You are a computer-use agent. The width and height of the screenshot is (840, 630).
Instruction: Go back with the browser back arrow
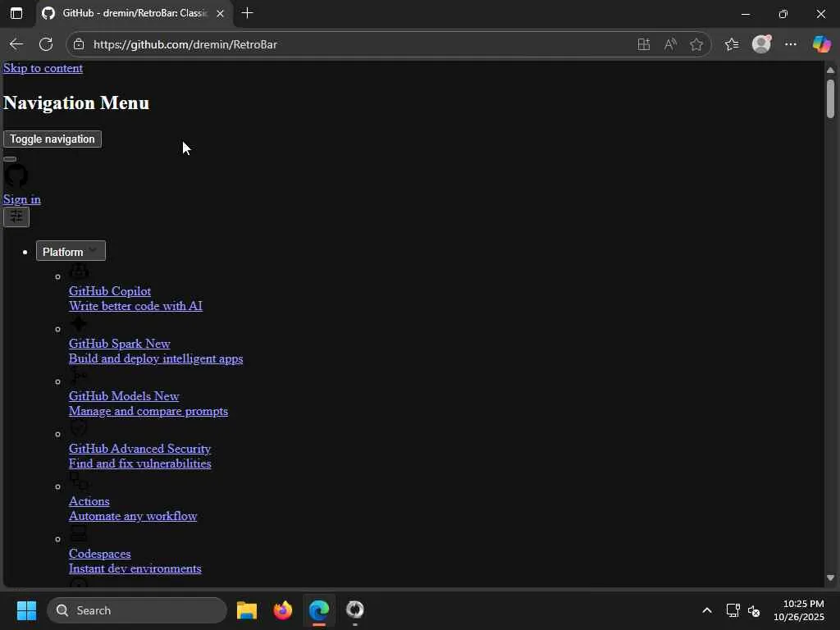(x=16, y=44)
